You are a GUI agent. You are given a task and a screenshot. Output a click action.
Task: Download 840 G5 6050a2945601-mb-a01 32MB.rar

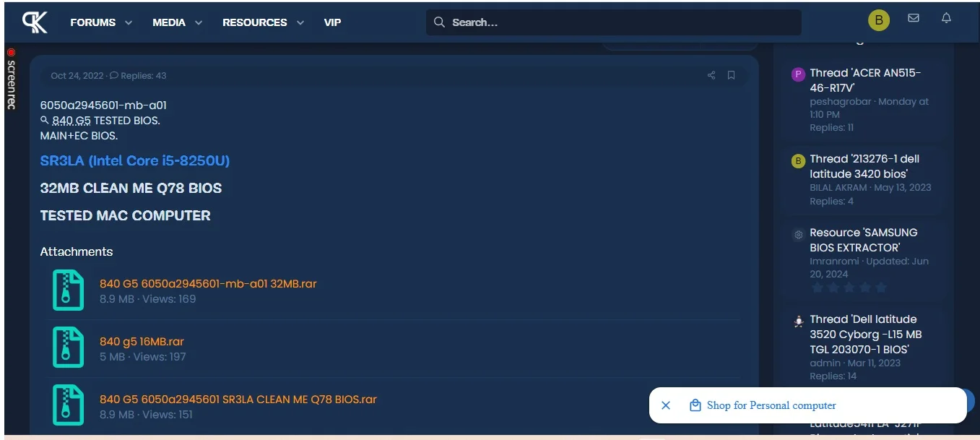coord(208,284)
